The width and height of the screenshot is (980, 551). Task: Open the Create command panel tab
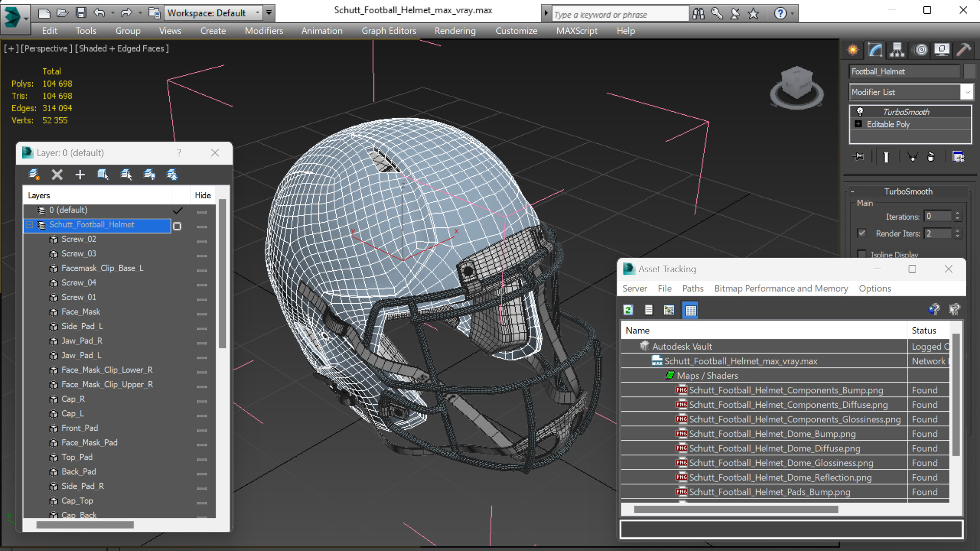click(853, 49)
